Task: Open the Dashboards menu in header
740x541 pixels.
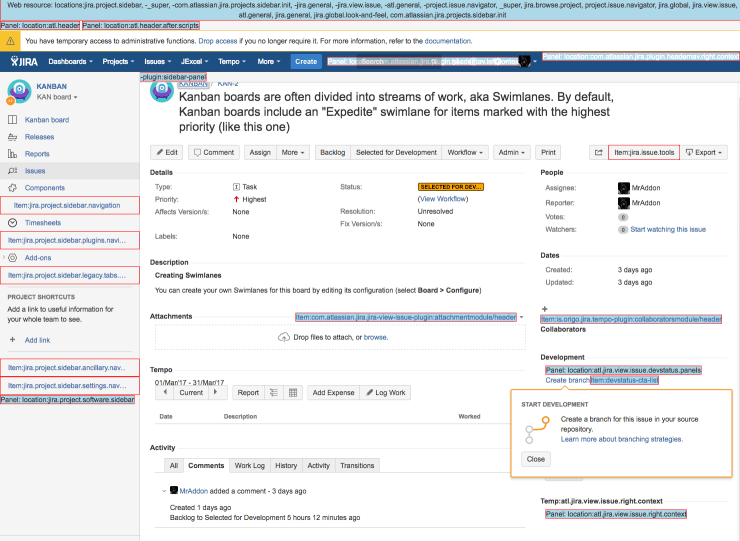Action: tap(70, 61)
